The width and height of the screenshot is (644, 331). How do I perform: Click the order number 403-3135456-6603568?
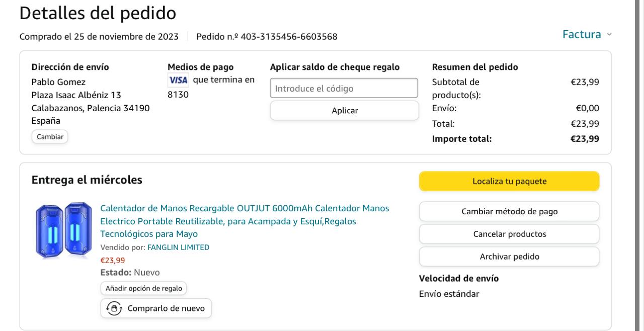(289, 37)
